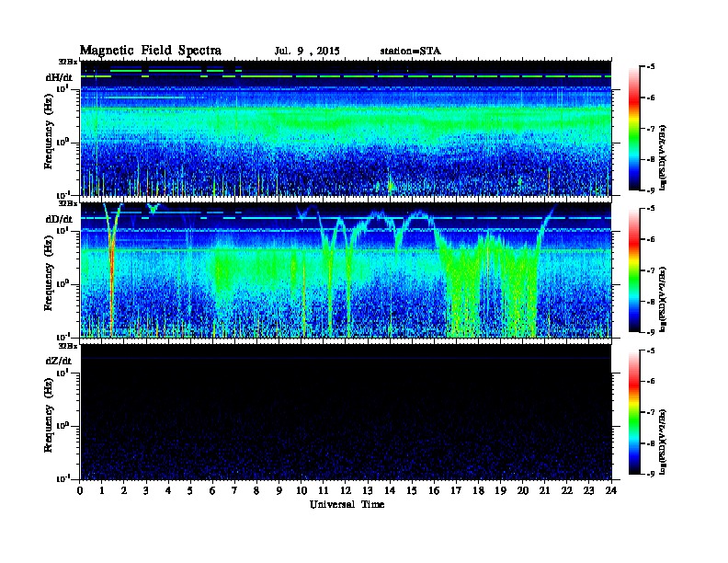728x563 pixels.
Task: Click hour '23' on the time axis
Action: point(589,491)
